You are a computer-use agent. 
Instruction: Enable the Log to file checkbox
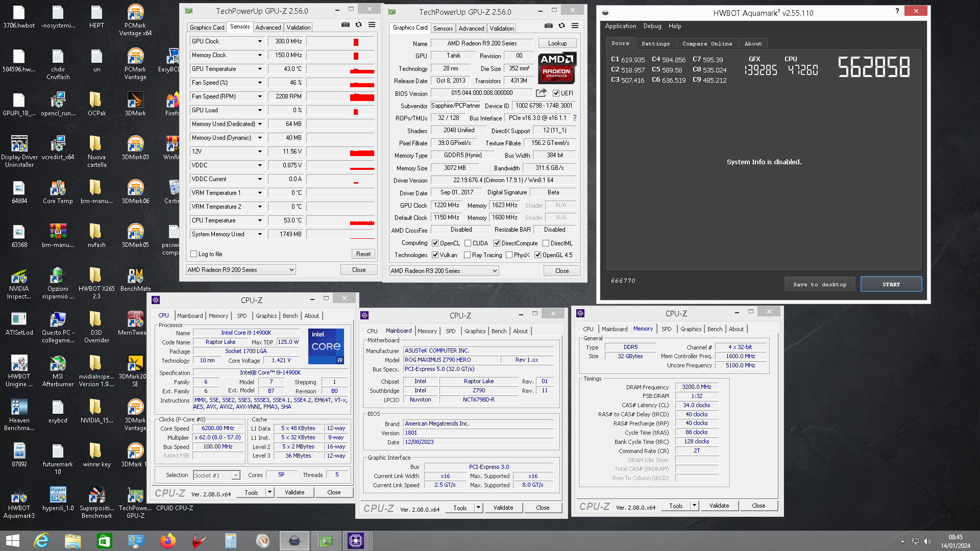[193, 254]
